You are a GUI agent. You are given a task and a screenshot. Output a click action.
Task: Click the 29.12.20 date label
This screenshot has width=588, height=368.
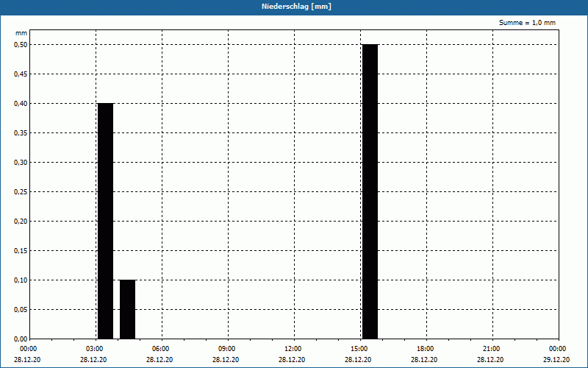click(556, 360)
